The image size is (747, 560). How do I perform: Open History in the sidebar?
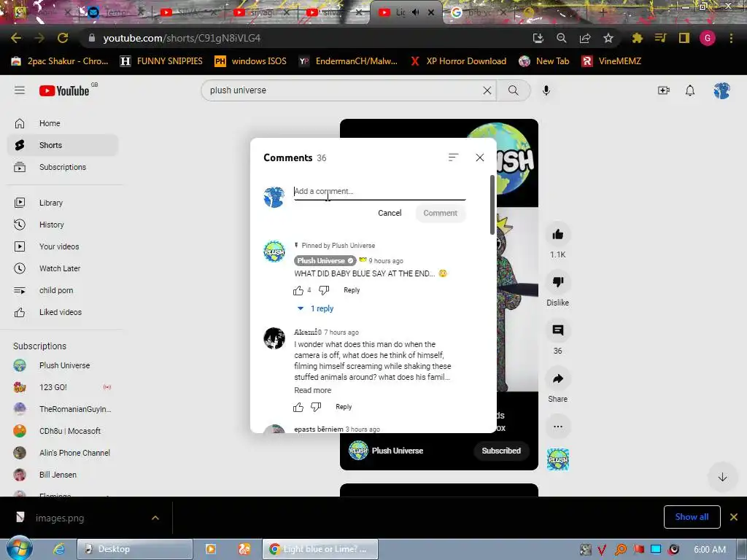[63, 225]
